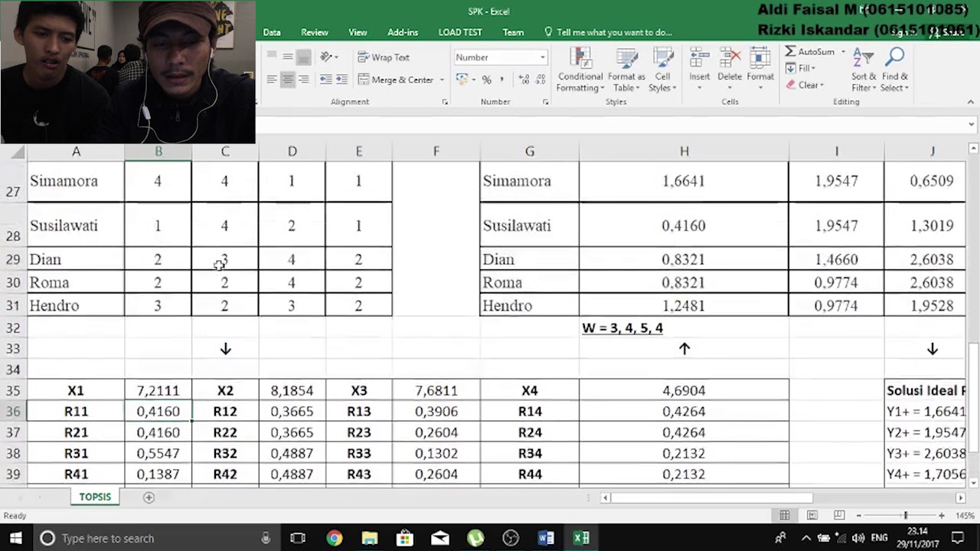Click Delete cells icon
Screen dimensions: 980x551
click(x=730, y=59)
